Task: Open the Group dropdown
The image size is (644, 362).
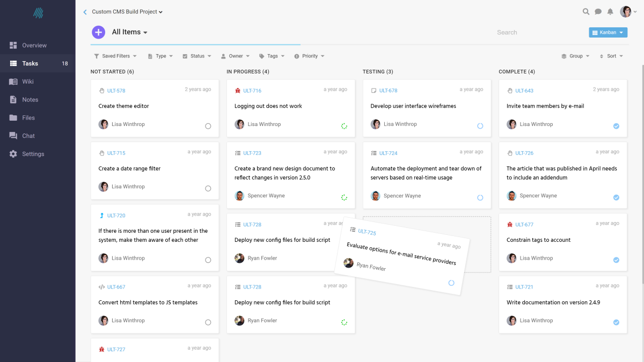Action: tap(576, 56)
